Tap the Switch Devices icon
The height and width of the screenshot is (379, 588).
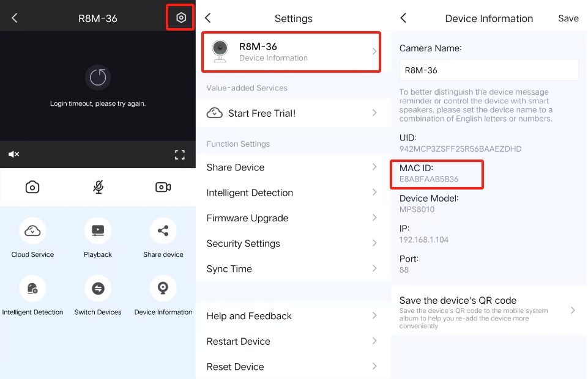click(98, 289)
